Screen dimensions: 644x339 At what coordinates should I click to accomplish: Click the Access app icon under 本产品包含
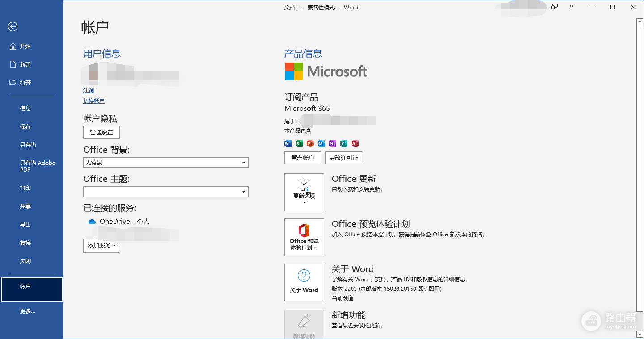[355, 143]
